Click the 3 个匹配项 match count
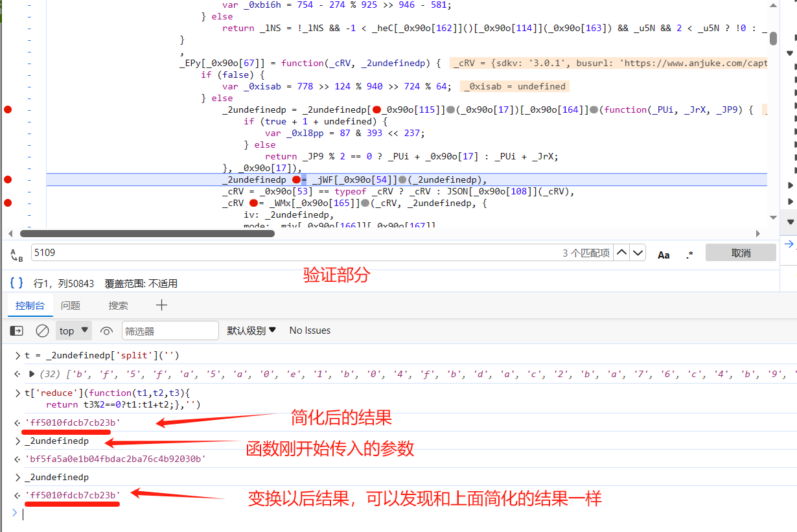The height and width of the screenshot is (532, 797). [586, 253]
